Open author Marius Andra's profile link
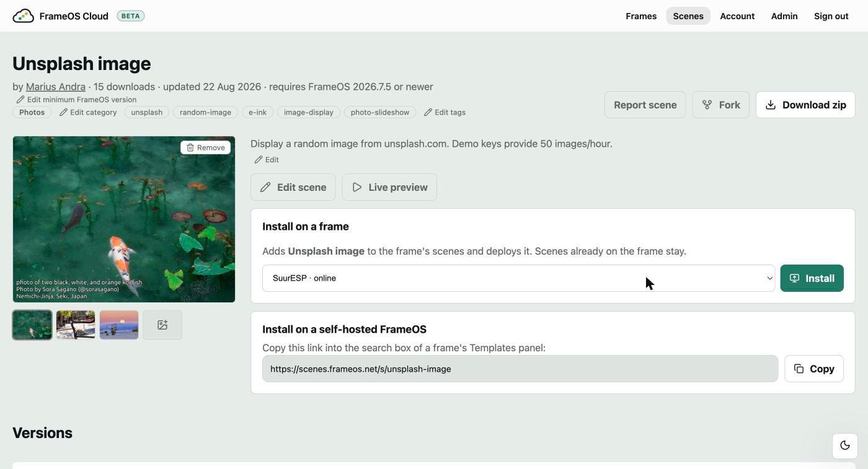 (55, 87)
